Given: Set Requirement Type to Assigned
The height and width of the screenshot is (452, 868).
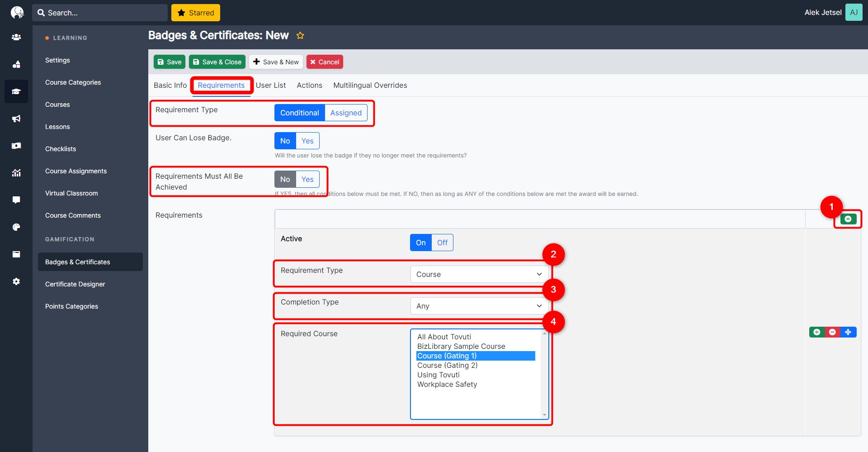Looking at the screenshot, I should click(346, 113).
